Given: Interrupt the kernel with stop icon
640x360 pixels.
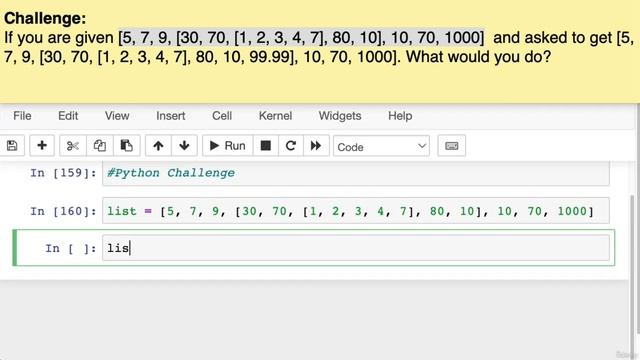Looking at the screenshot, I should (265, 146).
